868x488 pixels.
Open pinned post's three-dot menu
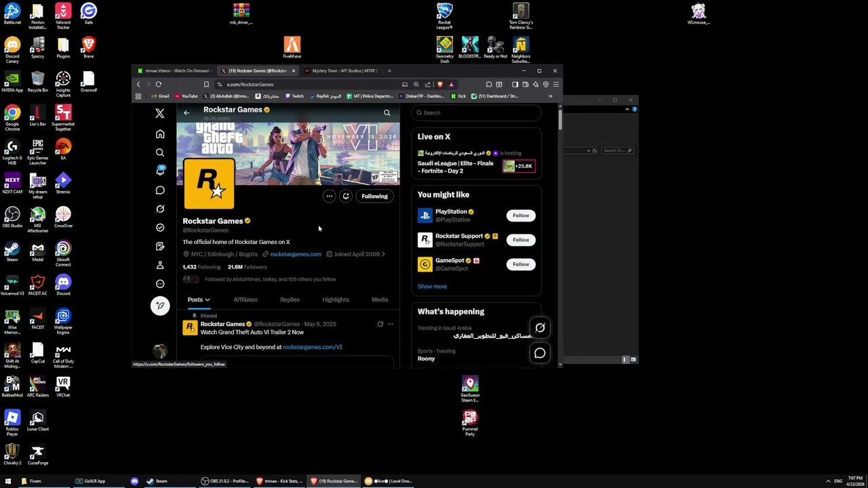[390, 324]
